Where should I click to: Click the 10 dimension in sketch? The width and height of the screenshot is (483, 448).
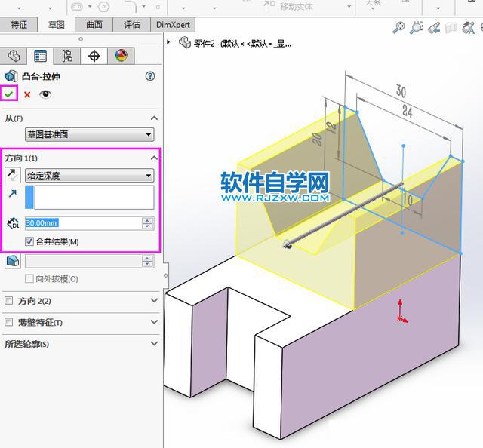point(408,200)
